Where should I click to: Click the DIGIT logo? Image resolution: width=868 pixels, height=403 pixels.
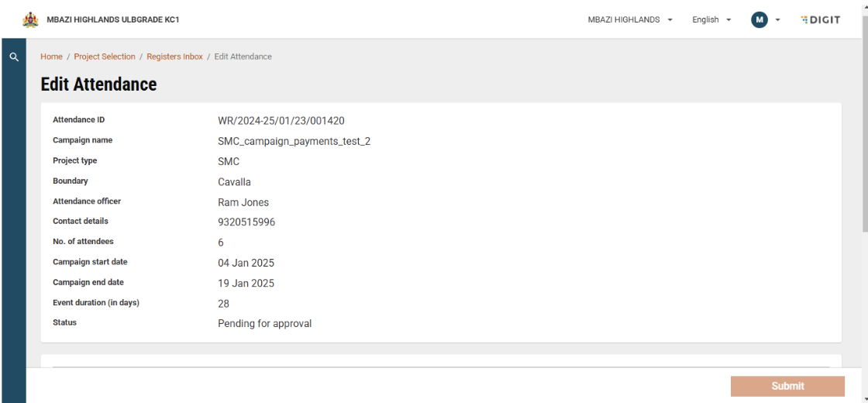(821, 19)
